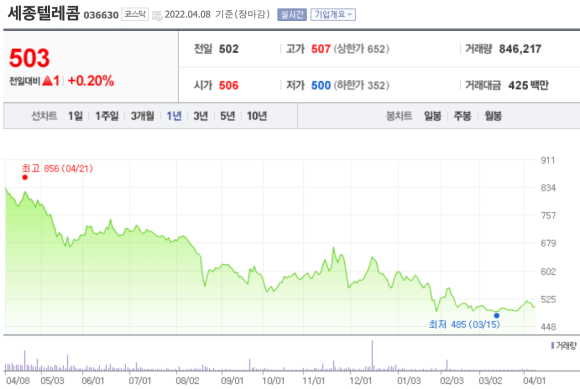The height and width of the screenshot is (389, 580).
Task: Switch to 월봉 candlestick chart
Action: click(493, 116)
